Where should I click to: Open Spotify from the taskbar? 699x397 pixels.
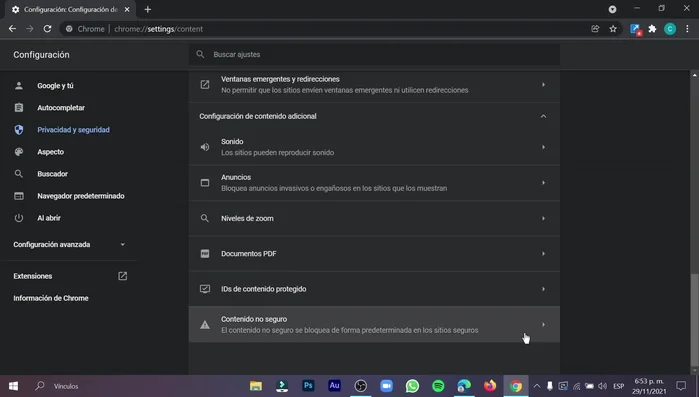[x=438, y=386]
